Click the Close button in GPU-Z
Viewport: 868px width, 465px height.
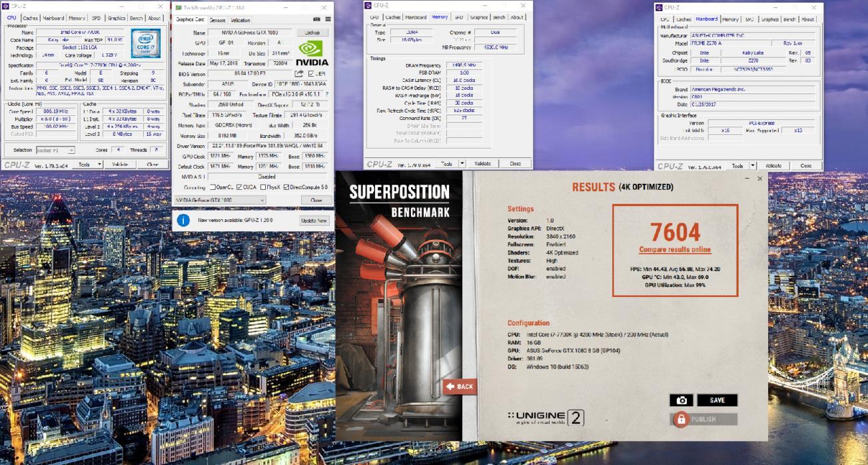(315, 200)
